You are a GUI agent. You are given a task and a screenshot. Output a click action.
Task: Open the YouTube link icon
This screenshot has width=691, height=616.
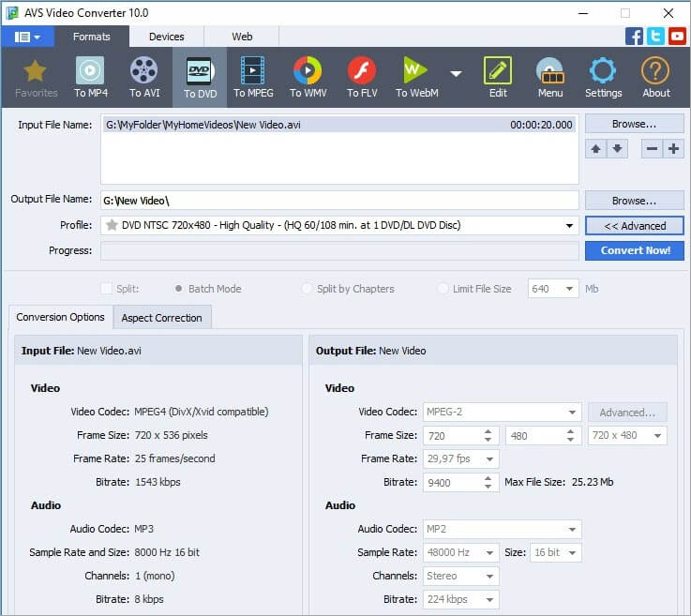coord(677,37)
